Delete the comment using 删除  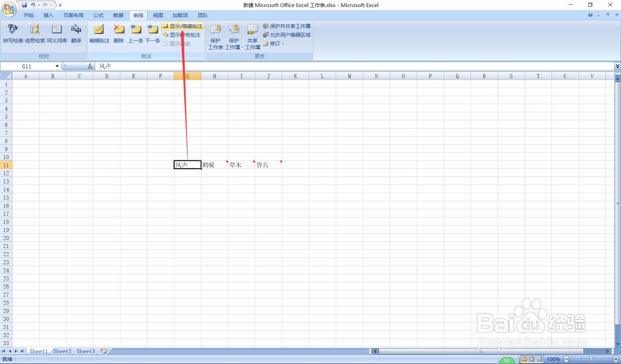tap(119, 33)
